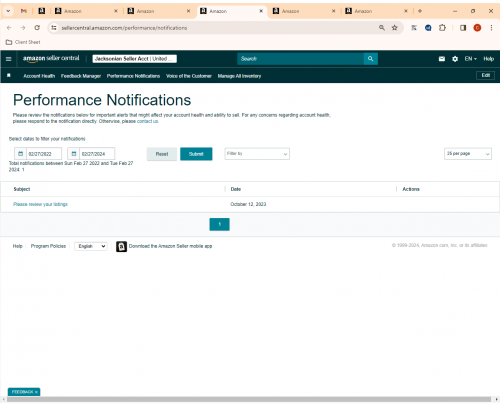Open the 25 per page dropdown
This screenshot has width=500, height=403.
click(x=468, y=154)
